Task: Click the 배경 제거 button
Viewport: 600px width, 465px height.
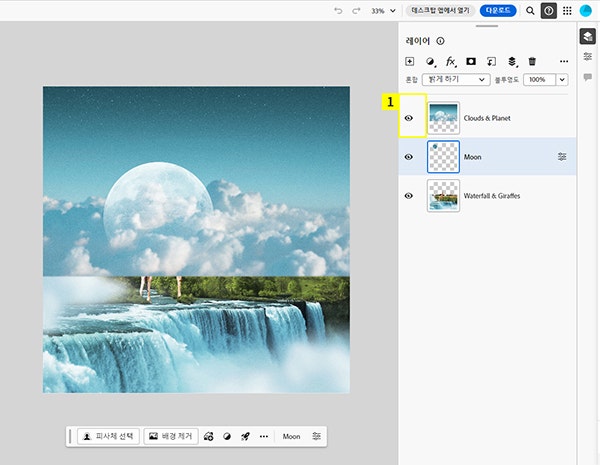Action: pyautogui.click(x=168, y=437)
